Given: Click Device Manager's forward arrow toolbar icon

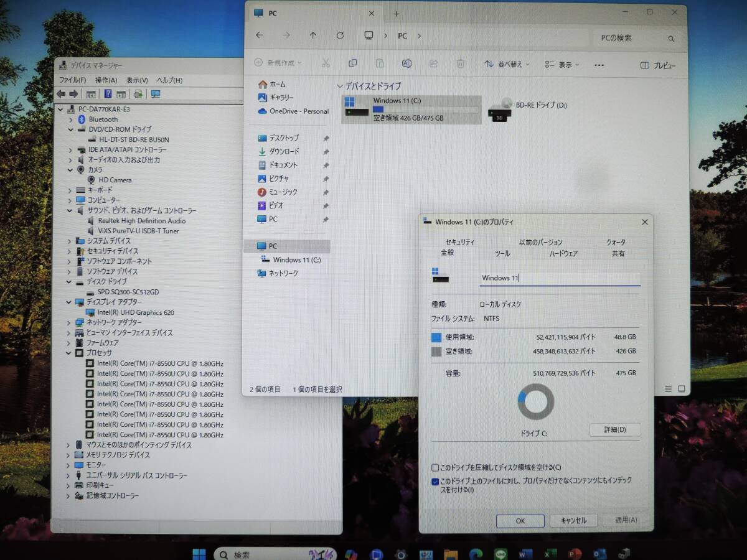Looking at the screenshot, I should [73, 94].
